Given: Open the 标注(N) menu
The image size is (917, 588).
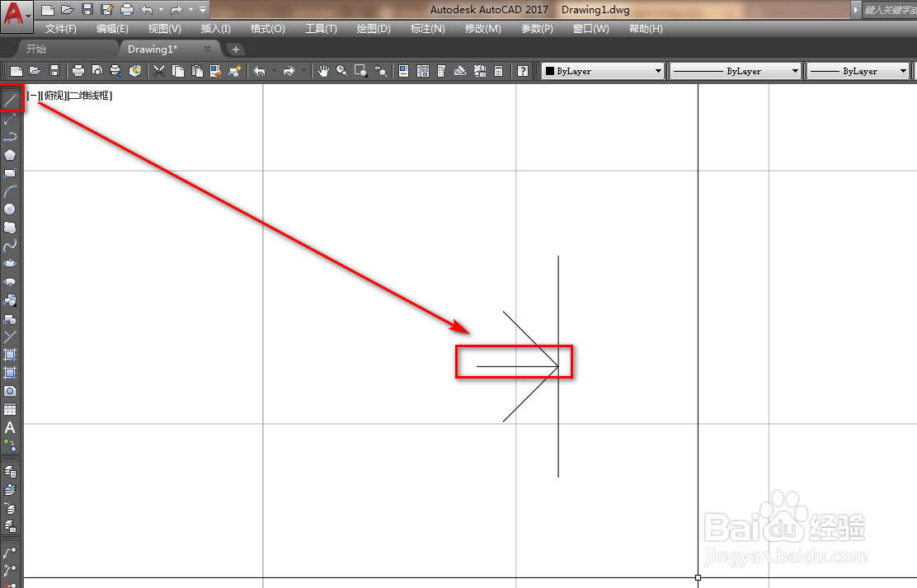Looking at the screenshot, I should (x=427, y=29).
